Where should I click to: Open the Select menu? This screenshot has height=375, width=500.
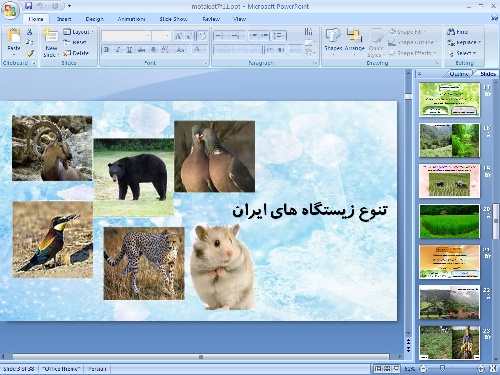(462, 53)
